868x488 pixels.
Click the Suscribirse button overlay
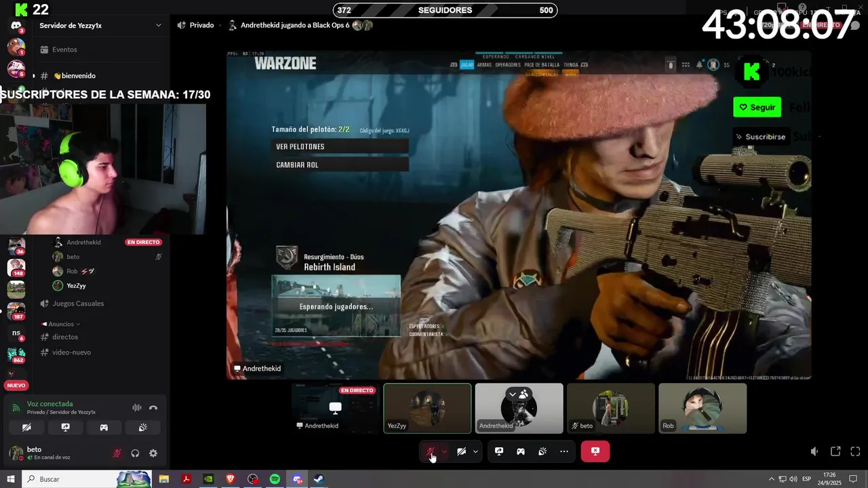pyautogui.click(x=760, y=136)
